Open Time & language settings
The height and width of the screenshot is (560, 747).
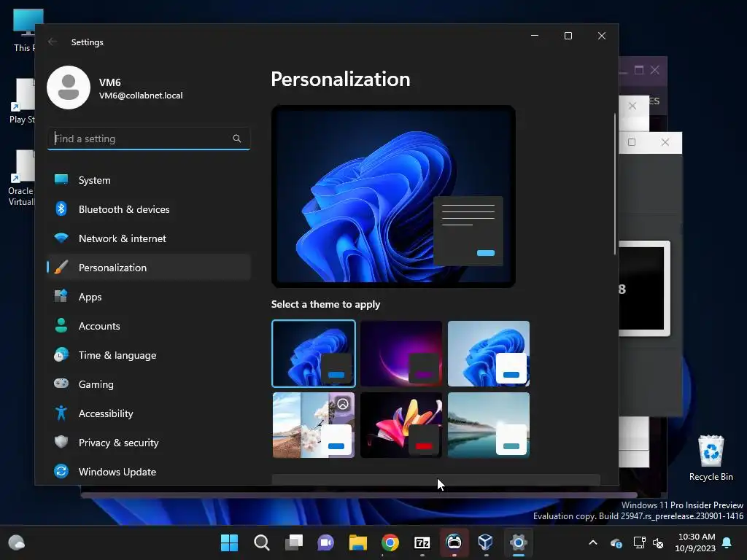click(x=149, y=355)
